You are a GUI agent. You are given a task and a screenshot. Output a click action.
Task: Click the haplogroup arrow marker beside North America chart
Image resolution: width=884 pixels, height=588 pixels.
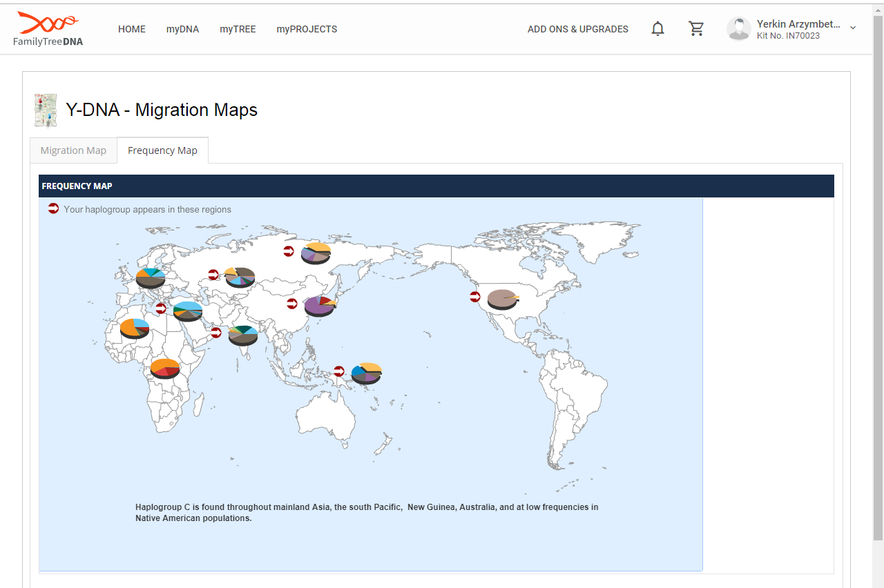(x=475, y=297)
